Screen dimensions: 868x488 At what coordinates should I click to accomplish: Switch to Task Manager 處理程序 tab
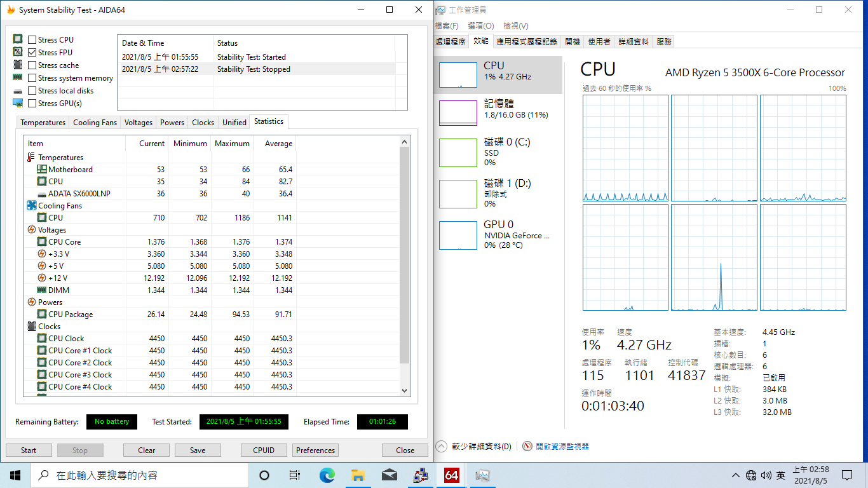coord(451,41)
